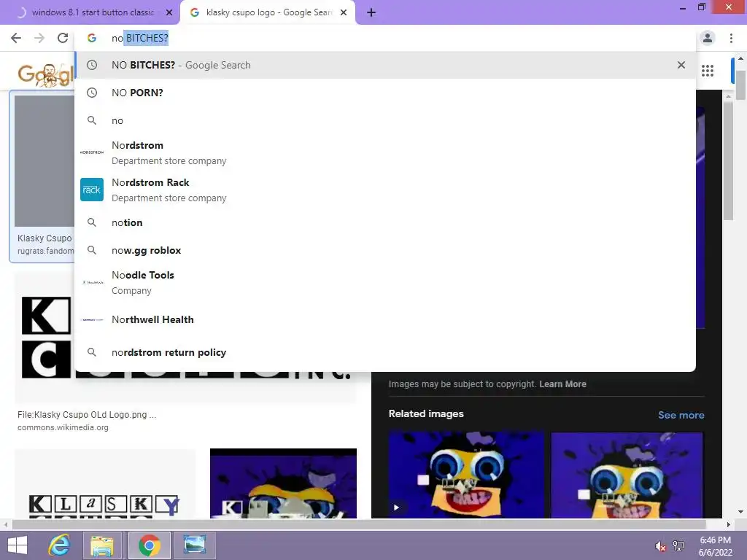Choose the 'notion' search suggestion

[385, 222]
